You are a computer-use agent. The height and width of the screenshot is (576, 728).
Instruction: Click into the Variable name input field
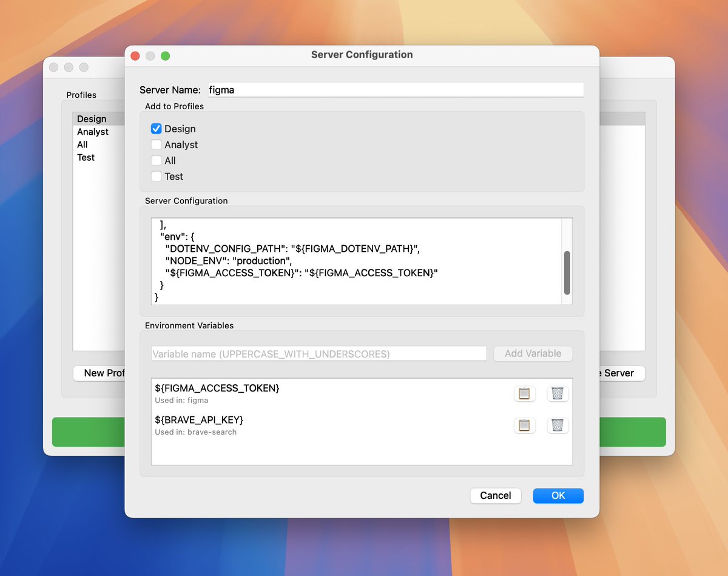pyautogui.click(x=318, y=353)
